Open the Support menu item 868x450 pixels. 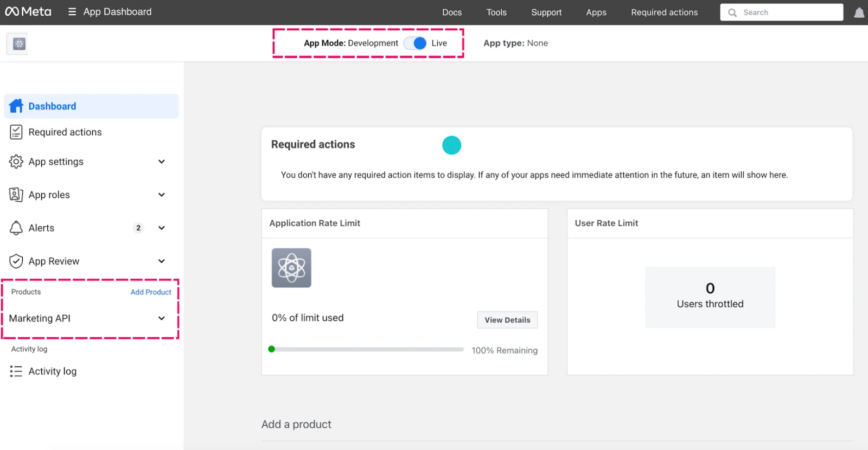click(x=546, y=12)
